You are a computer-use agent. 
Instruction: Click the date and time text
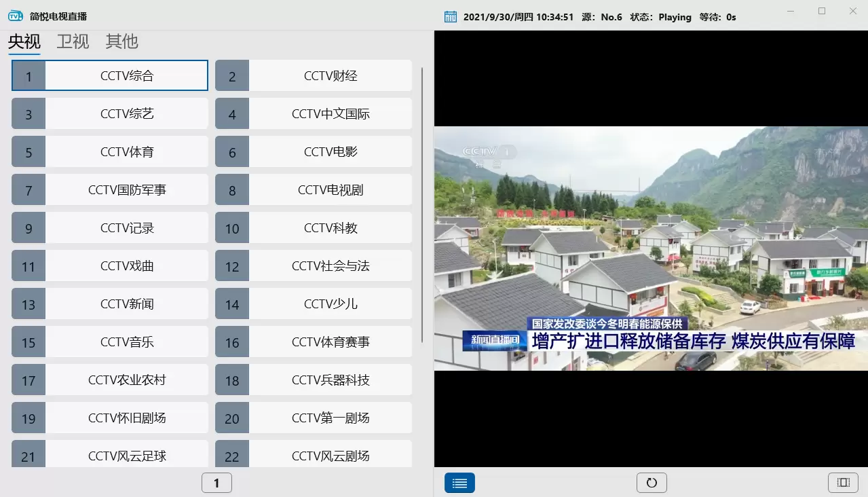(x=518, y=17)
